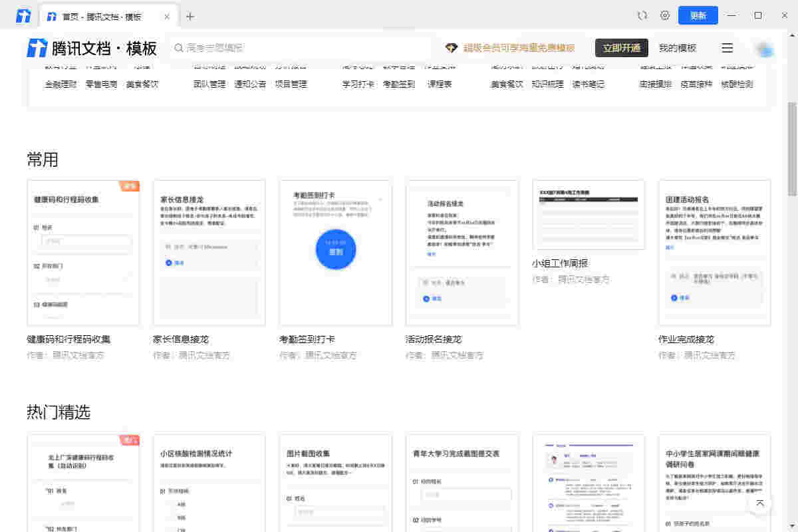This screenshot has height=532, width=798.
Task: Open the hamburger menu next to 我的模板
Action: pyautogui.click(x=727, y=48)
